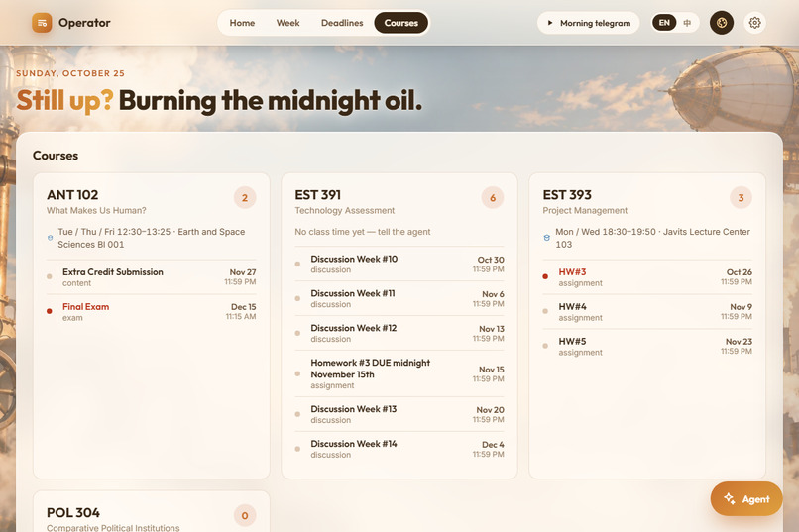
Task: Click the Dec 15 11:15 AM due date
Action: [241, 311]
